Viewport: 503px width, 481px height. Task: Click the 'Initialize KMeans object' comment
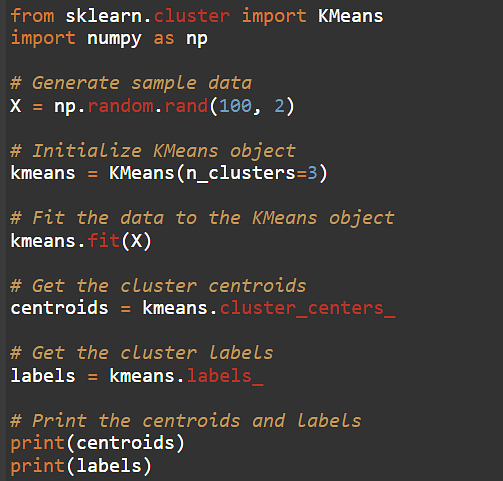pos(153,151)
